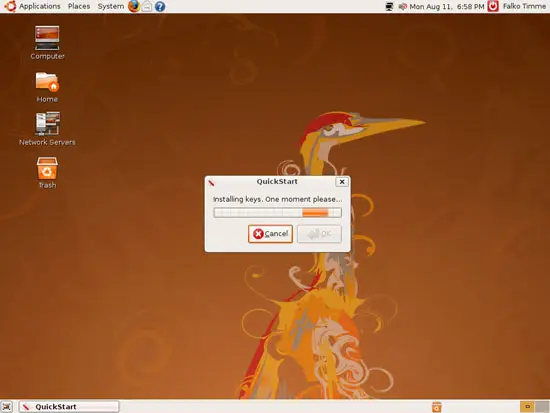
Task: Click the network status tray icon
Action: point(389,6)
